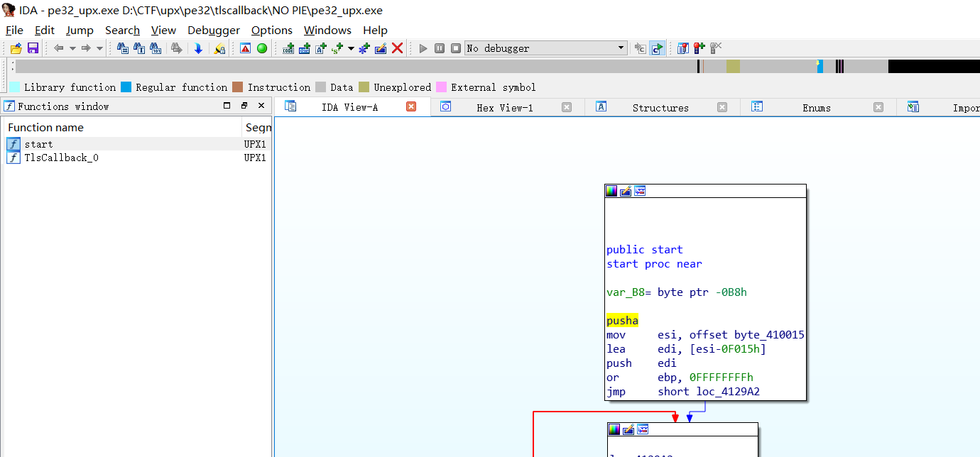
Task: Click the blue marker in navigation band
Action: pyautogui.click(x=820, y=67)
